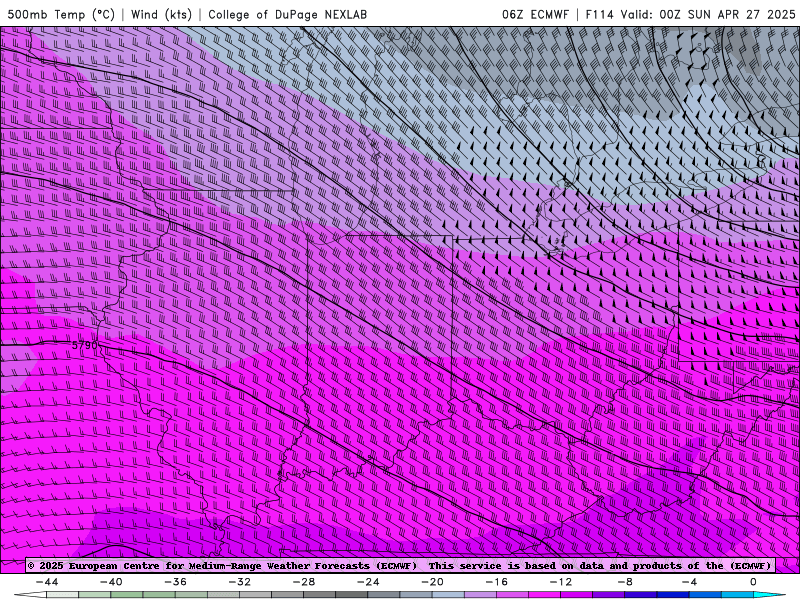Click the cyan arrow end of color bar

click(x=769, y=595)
